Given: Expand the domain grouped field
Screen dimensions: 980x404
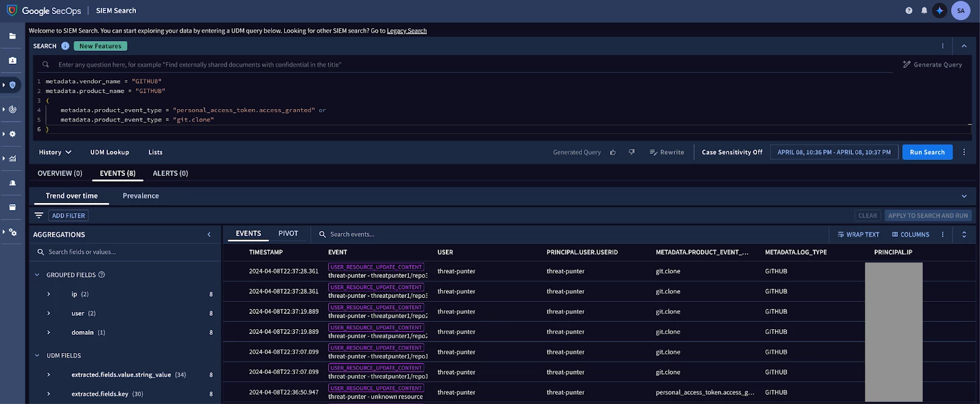Looking at the screenshot, I should [49, 332].
